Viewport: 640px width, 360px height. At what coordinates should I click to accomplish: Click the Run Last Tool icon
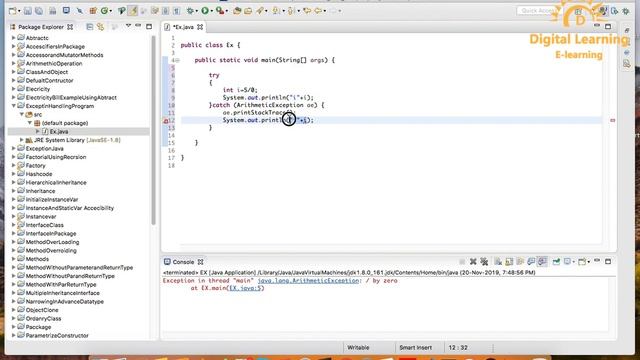point(220,11)
